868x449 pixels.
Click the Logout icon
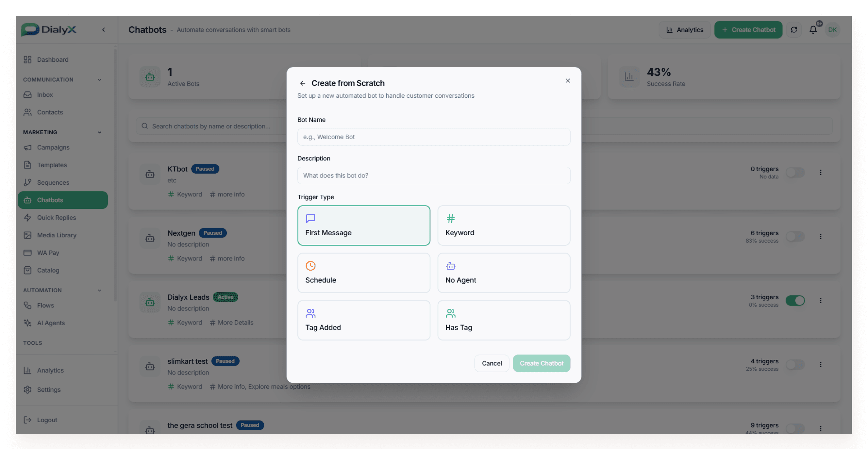click(x=28, y=420)
